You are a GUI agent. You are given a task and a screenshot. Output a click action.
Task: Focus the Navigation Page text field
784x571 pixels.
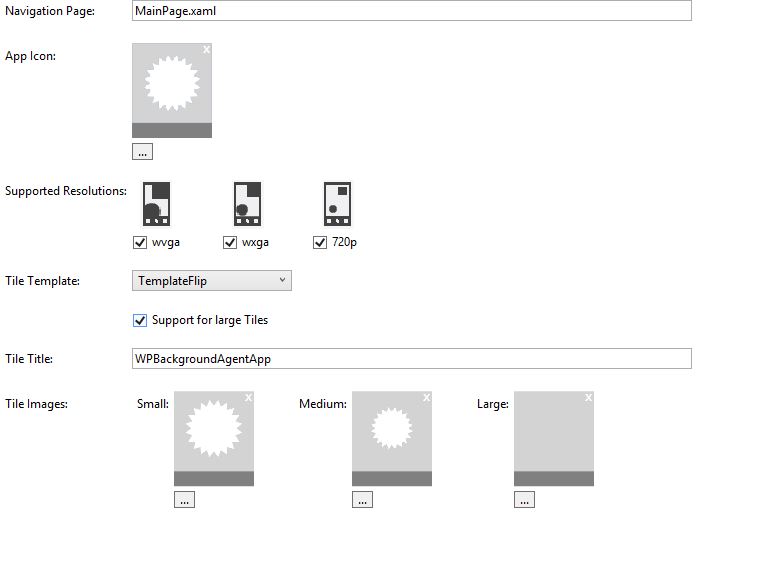click(x=412, y=10)
